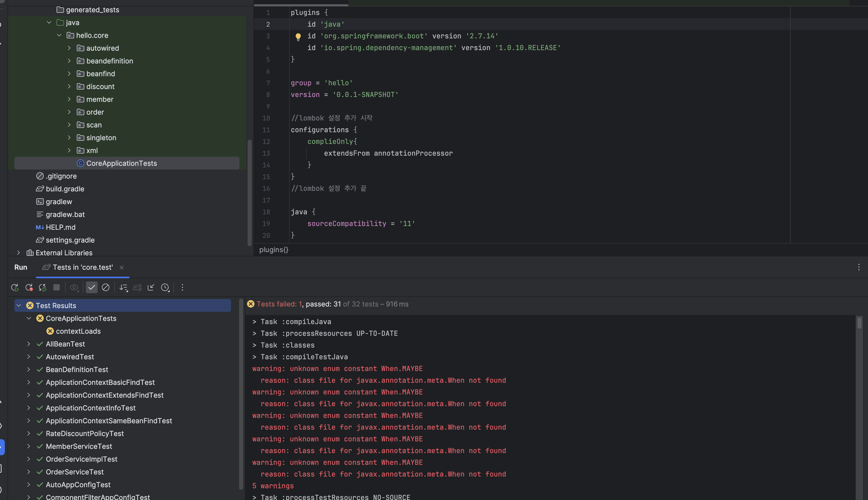
Task: Collapse CoreApplicationTests result node
Action: pyautogui.click(x=29, y=318)
